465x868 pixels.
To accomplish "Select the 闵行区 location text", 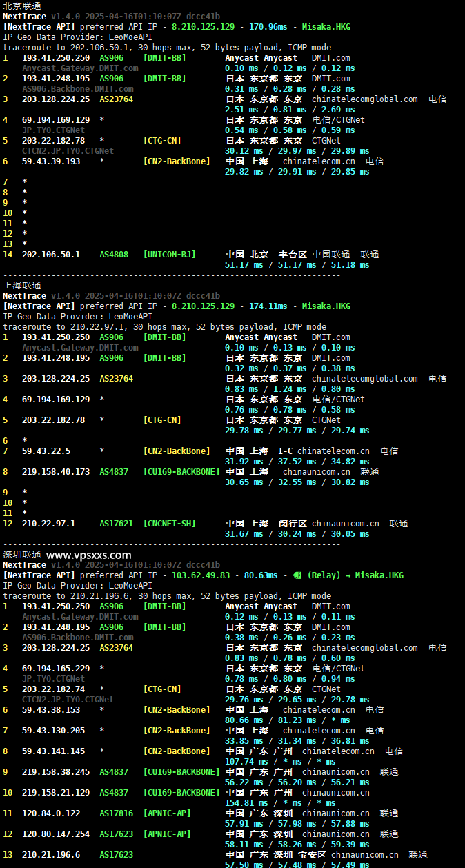I will coord(293,524).
